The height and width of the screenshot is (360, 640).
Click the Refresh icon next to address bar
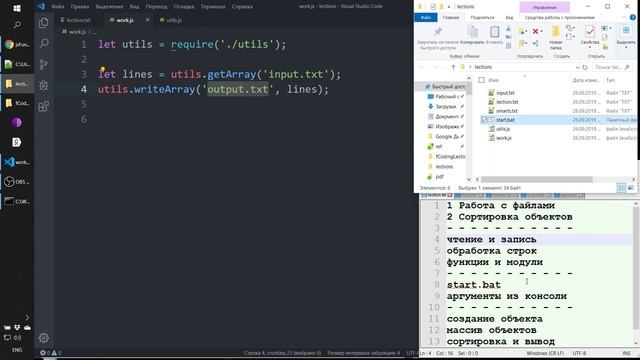point(585,67)
